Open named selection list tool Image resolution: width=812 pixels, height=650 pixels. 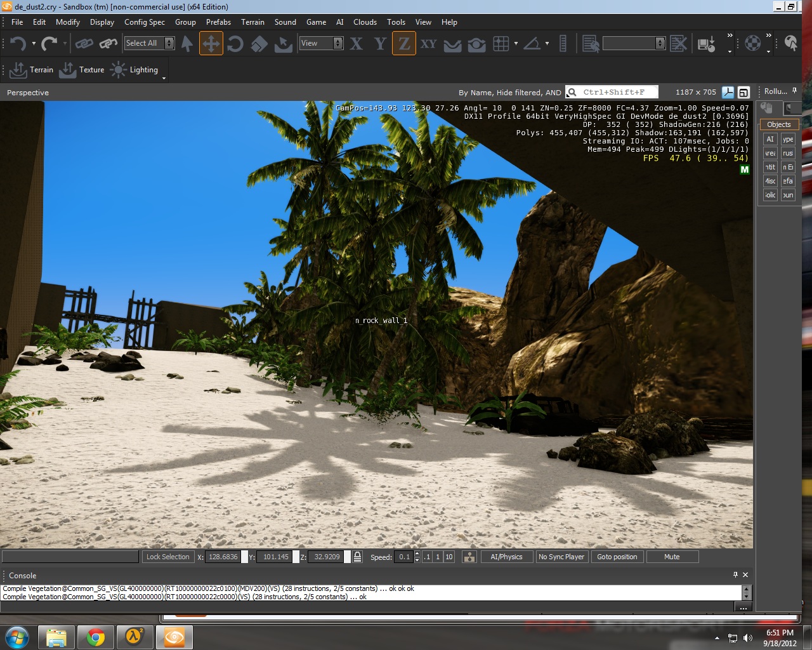click(591, 43)
